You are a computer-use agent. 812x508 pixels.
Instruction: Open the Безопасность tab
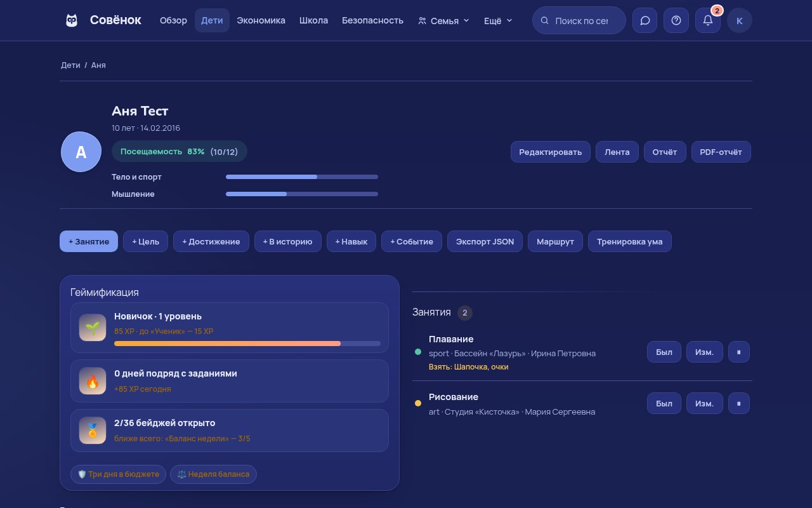click(372, 20)
